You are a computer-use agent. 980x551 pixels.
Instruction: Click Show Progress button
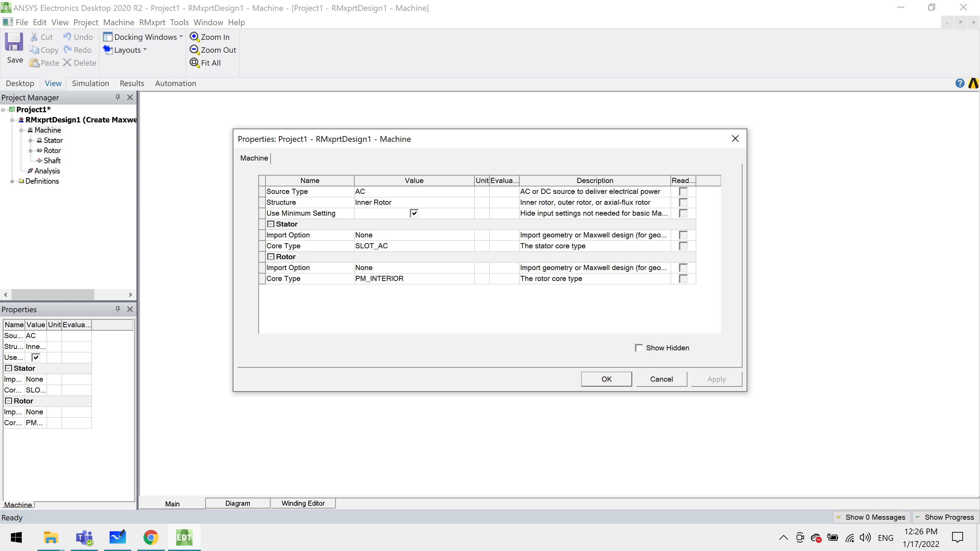point(946,517)
